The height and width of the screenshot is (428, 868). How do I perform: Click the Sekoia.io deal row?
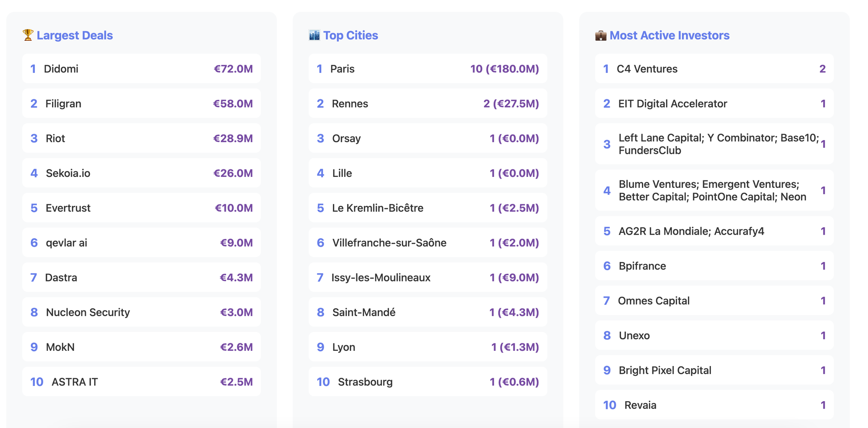click(141, 173)
